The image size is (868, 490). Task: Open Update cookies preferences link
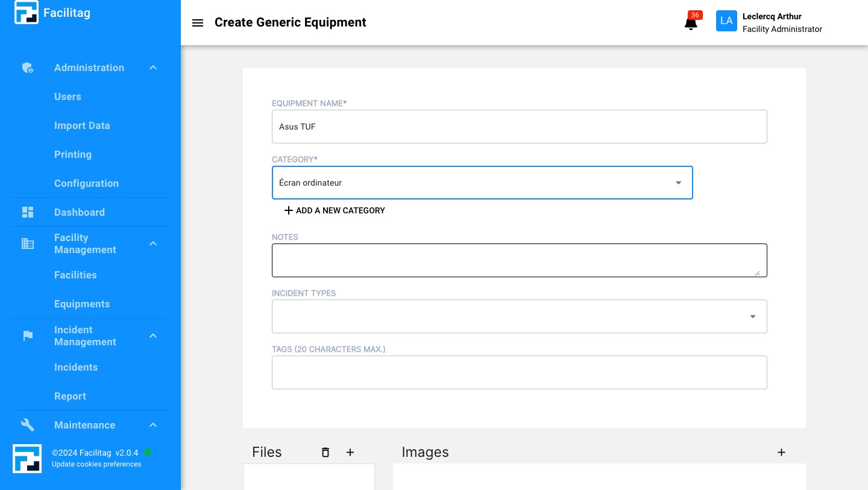click(96, 464)
